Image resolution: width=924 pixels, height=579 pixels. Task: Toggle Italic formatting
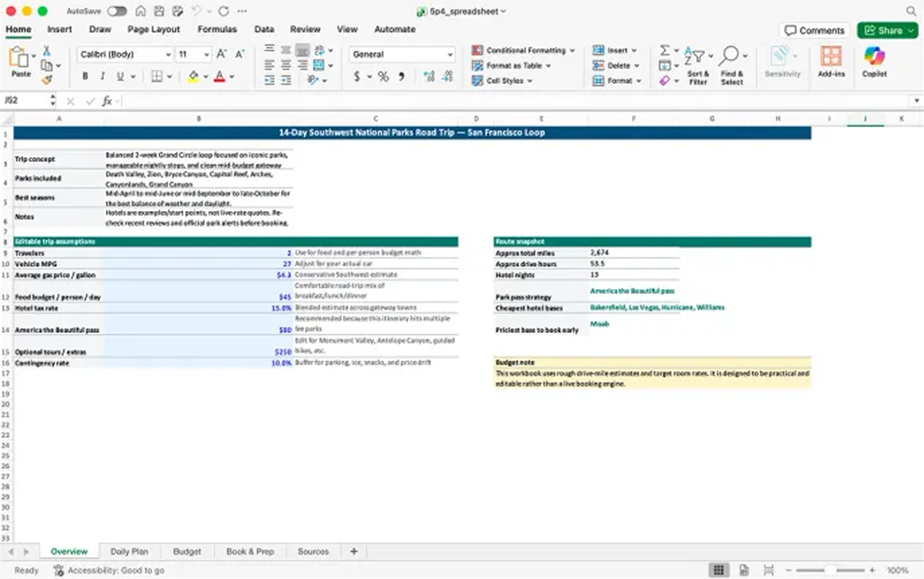coord(102,77)
